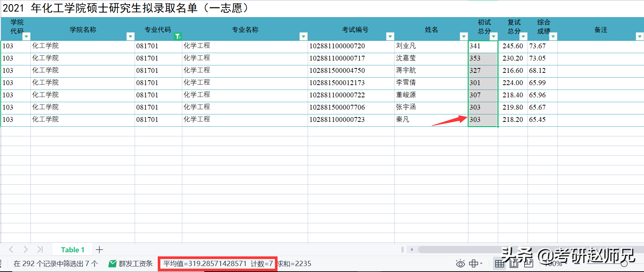The width and height of the screenshot is (644, 272).
Task: Select retest score cell 245.60
Action: coord(513,46)
